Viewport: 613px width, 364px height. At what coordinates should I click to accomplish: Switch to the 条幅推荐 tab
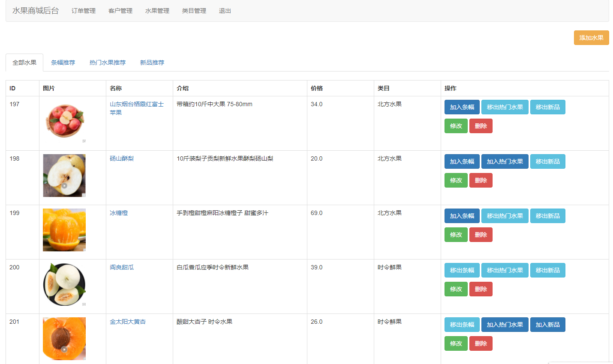click(x=63, y=63)
